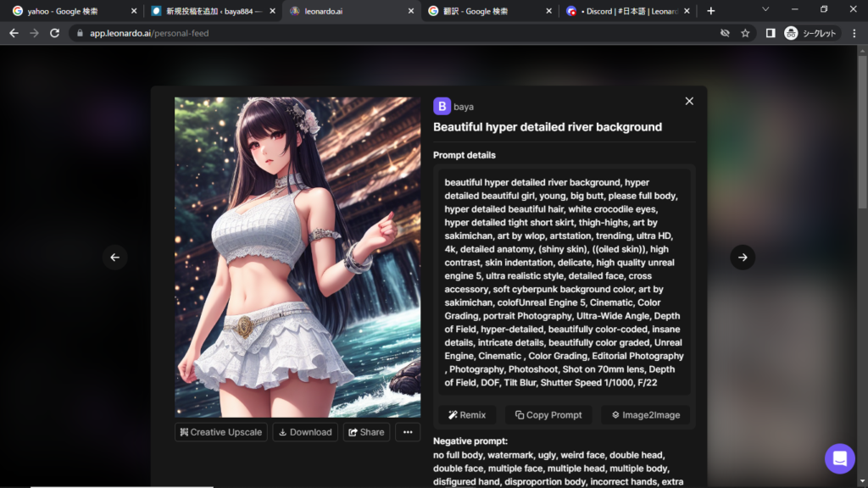Click the generated image preview
Image resolution: width=868 pixels, height=488 pixels.
tap(298, 257)
